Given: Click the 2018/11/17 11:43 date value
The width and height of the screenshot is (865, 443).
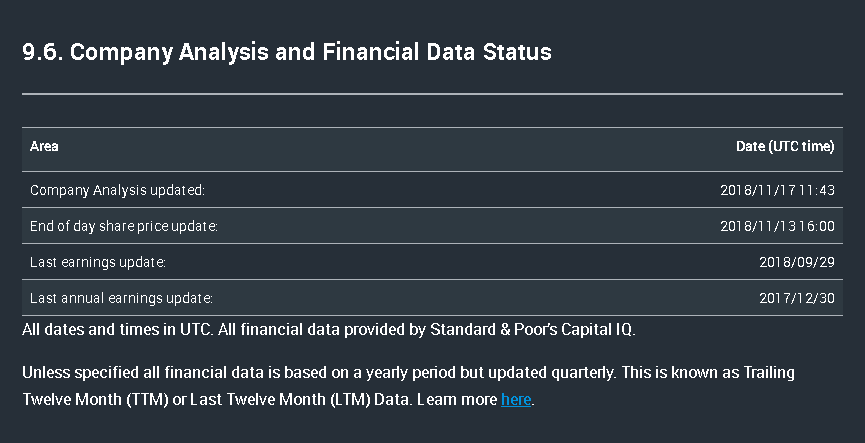Looking at the screenshot, I should [x=777, y=190].
